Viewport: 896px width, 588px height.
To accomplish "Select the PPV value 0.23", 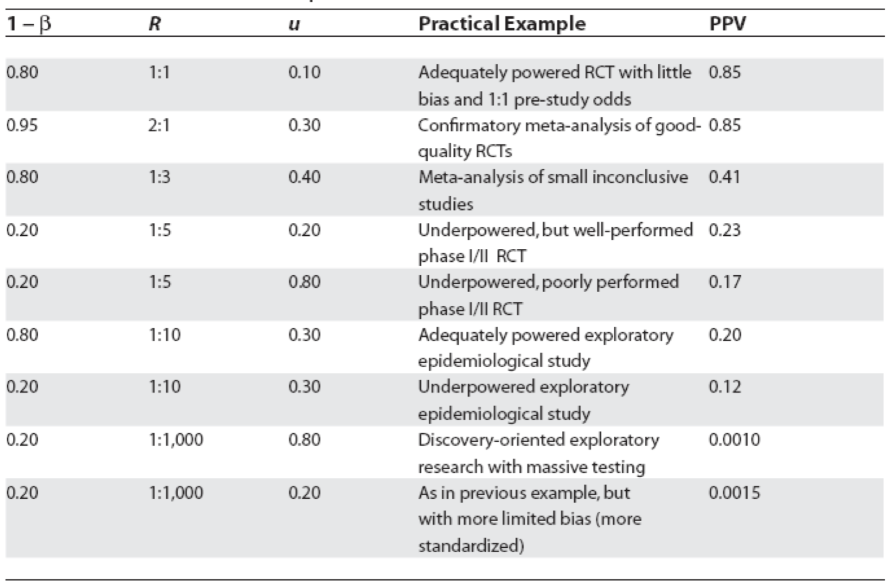I will pos(724,230).
